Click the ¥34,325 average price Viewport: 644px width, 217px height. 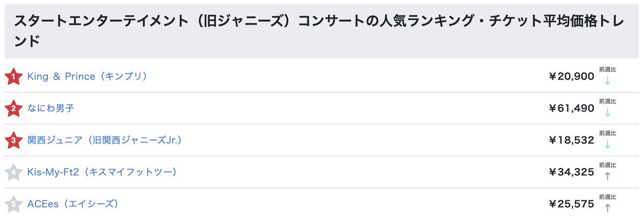tap(571, 172)
